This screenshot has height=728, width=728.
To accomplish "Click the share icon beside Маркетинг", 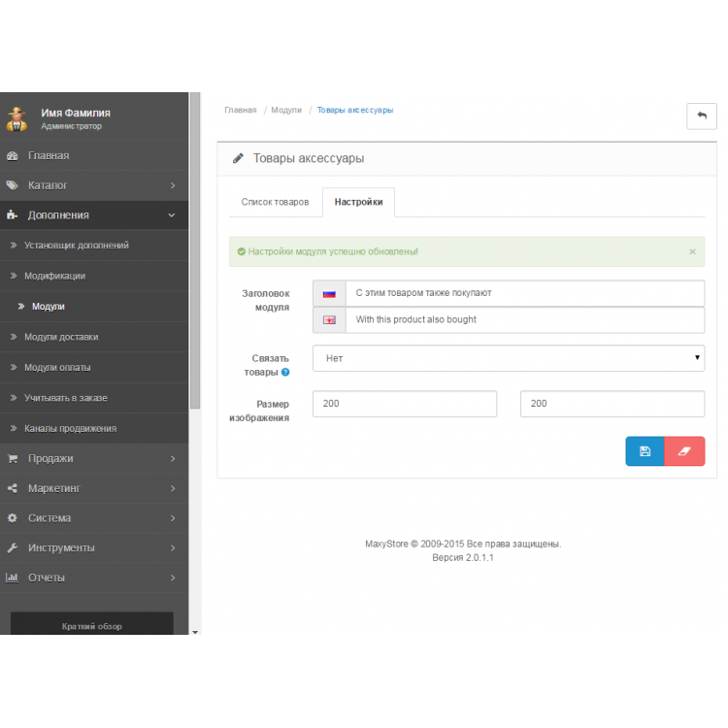I will point(13,488).
